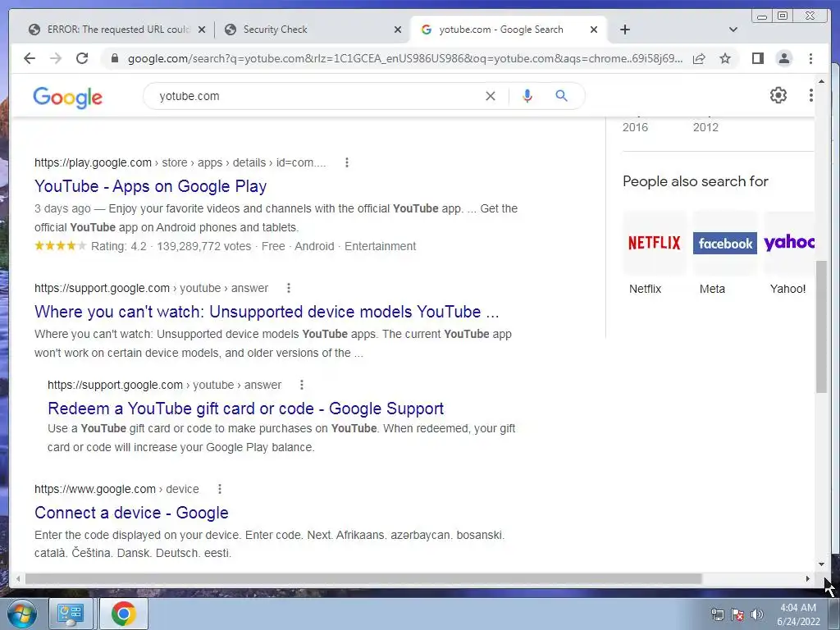Clear the Google search box text

[491, 96]
